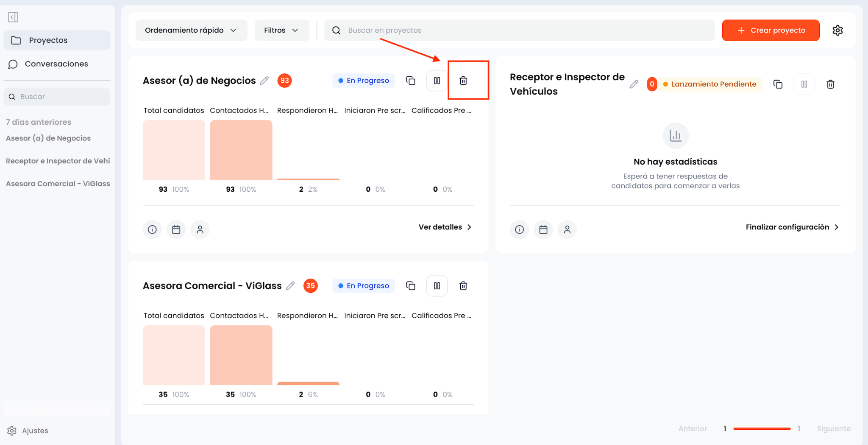868x445 pixels.
Task: Click the 35 candidates badge
Action: [x=311, y=286]
